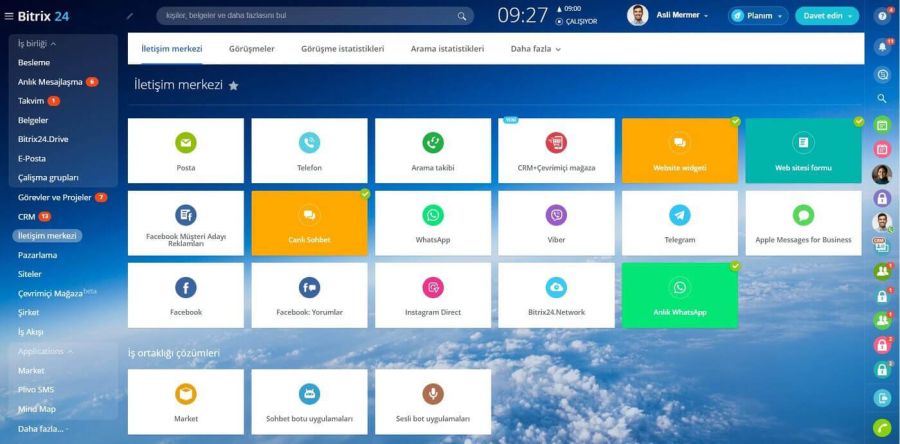Open the Posta mail channel tile
The height and width of the screenshot is (444, 900).
coord(185,151)
